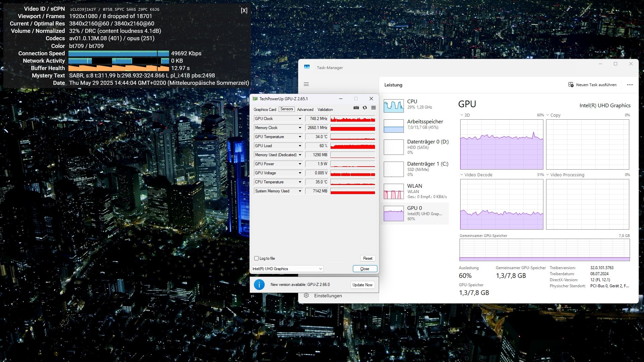Click the GPU-Z screenshot camera icon
This screenshot has height=362, width=644.
[x=356, y=108]
